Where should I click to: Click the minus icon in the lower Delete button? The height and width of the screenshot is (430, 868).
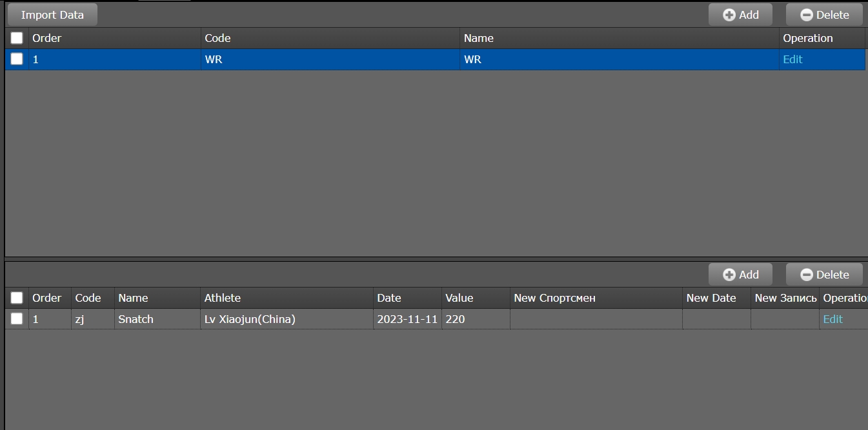[806, 275]
